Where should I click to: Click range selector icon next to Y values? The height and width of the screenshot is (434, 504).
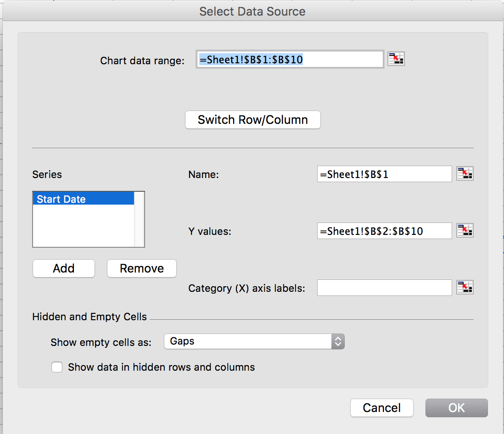(x=465, y=231)
